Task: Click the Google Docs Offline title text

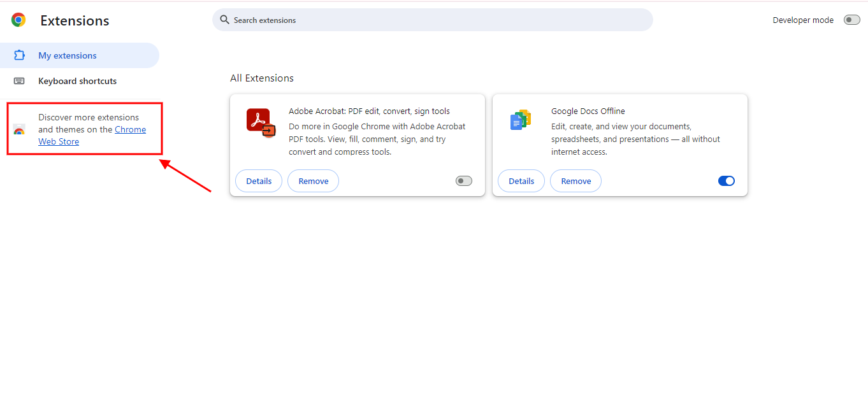Action: click(x=588, y=111)
